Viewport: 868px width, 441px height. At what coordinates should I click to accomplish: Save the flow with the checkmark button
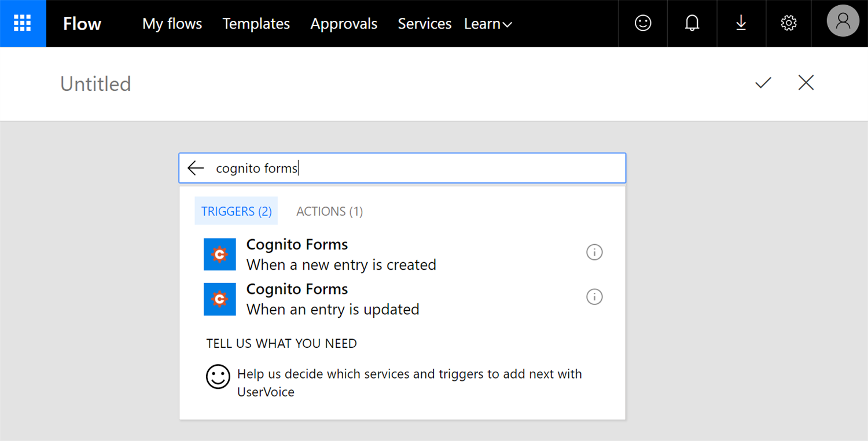coord(762,83)
